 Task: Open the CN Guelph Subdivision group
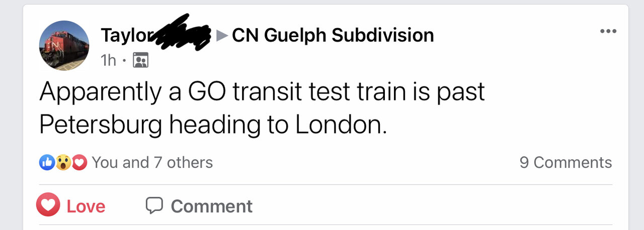coord(333,35)
